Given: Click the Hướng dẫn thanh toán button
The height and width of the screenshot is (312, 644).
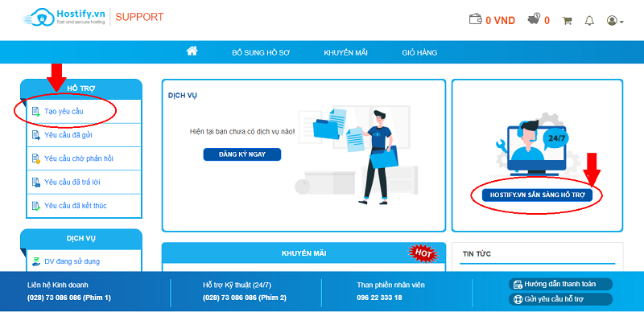Looking at the screenshot, I should pyautogui.click(x=560, y=284).
